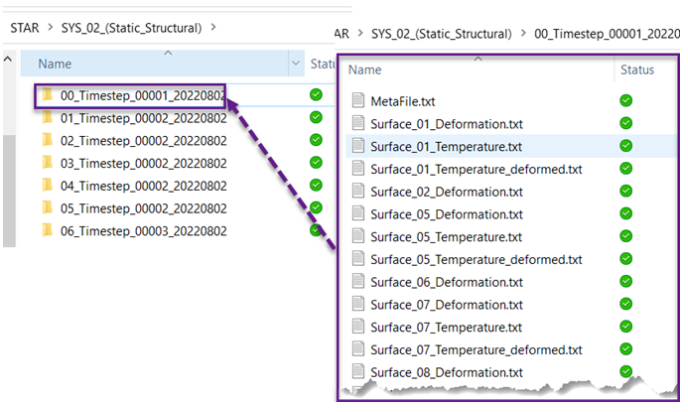
Task: Select the MetaFile.txt file icon
Action: point(359,101)
